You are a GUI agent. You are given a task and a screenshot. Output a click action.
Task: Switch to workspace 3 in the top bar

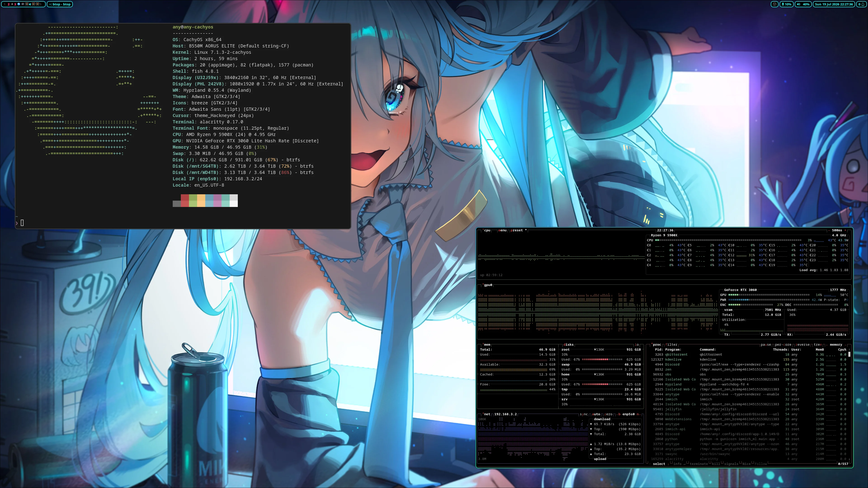pyautogui.click(x=15, y=4)
